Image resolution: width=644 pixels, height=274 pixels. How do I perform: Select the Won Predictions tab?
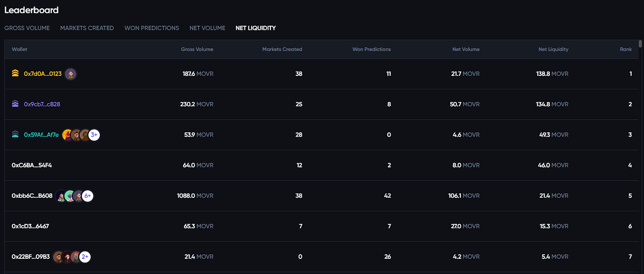pyautogui.click(x=152, y=28)
